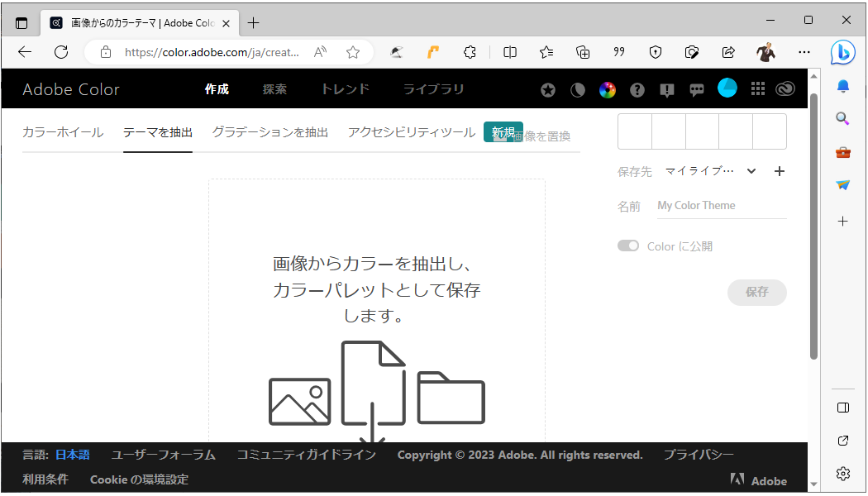Open the apps grid icon
Screen dimensions: 868x496
[757, 88]
